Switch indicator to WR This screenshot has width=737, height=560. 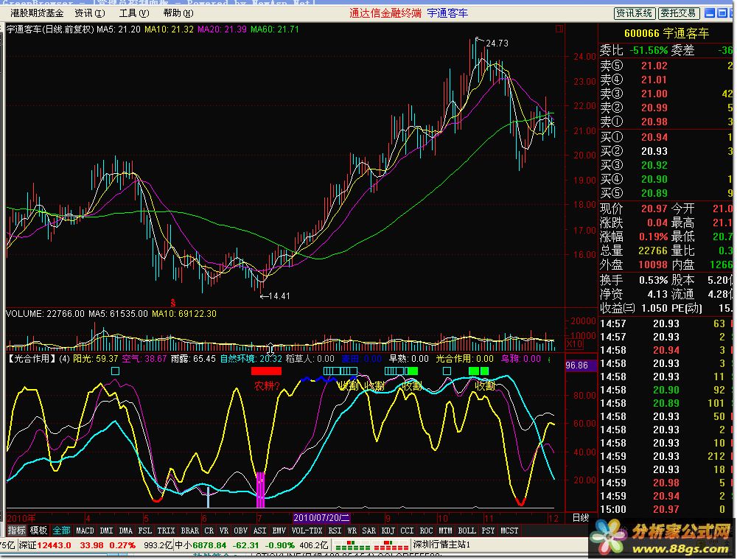(352, 531)
